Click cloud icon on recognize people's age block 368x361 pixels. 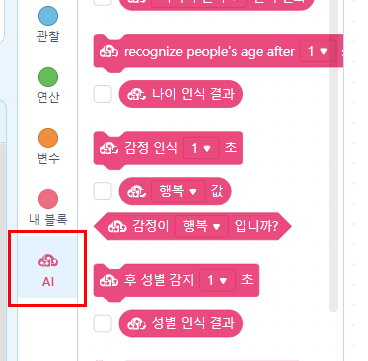[x=109, y=52]
